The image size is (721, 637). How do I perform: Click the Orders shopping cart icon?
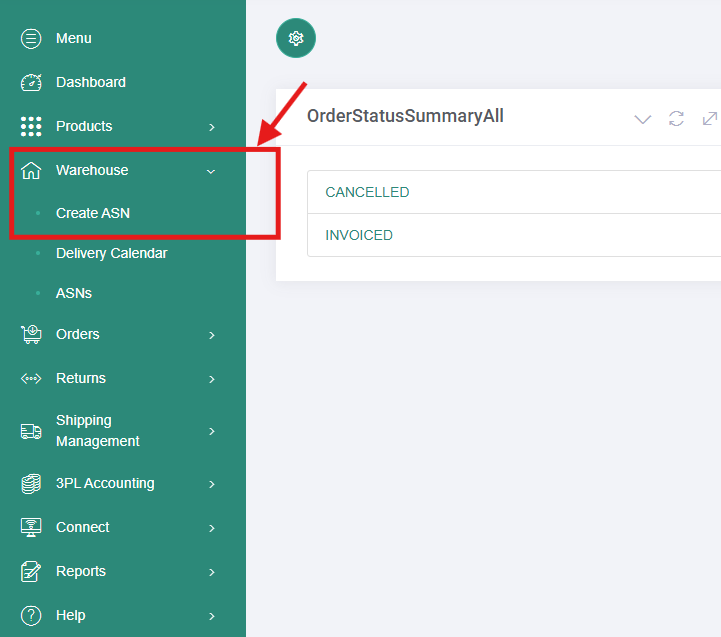point(31,335)
